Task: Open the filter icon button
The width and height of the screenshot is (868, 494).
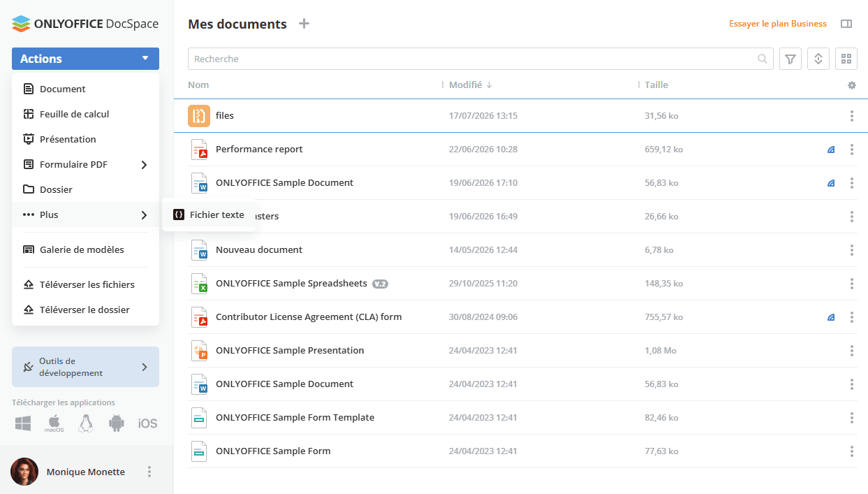Action: coord(790,59)
